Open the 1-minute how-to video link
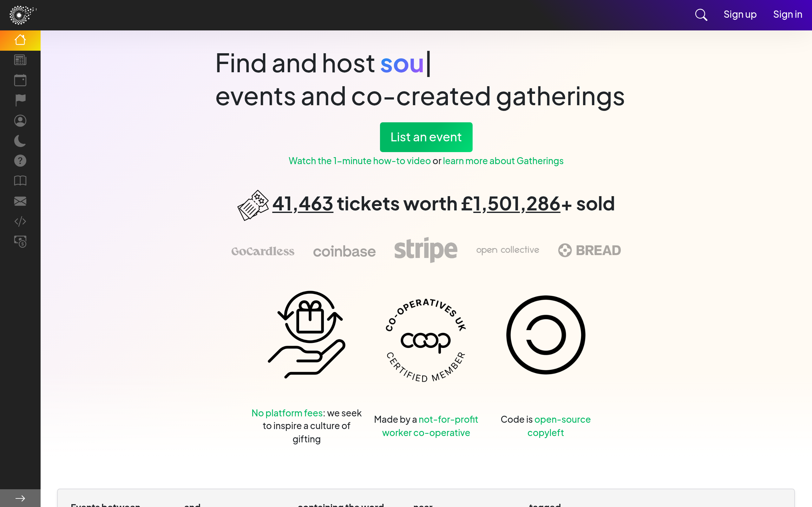This screenshot has width=812, height=507. pyautogui.click(x=359, y=161)
